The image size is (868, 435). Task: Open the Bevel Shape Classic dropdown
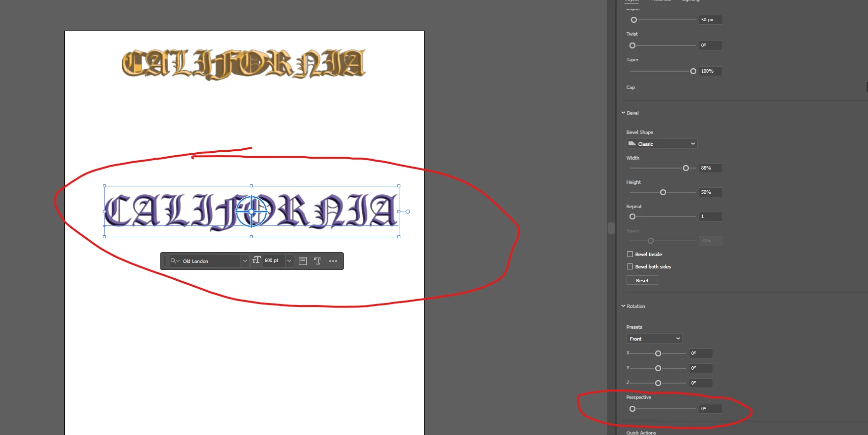click(662, 144)
